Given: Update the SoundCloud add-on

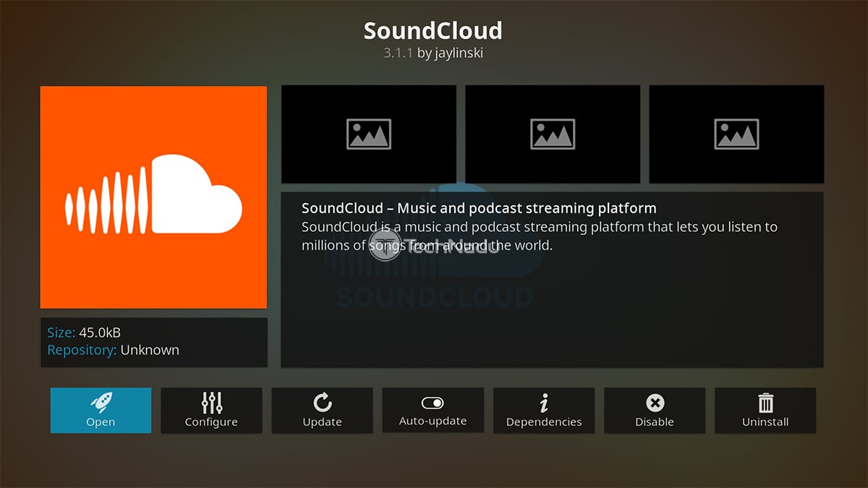Looking at the screenshot, I should coord(322,411).
